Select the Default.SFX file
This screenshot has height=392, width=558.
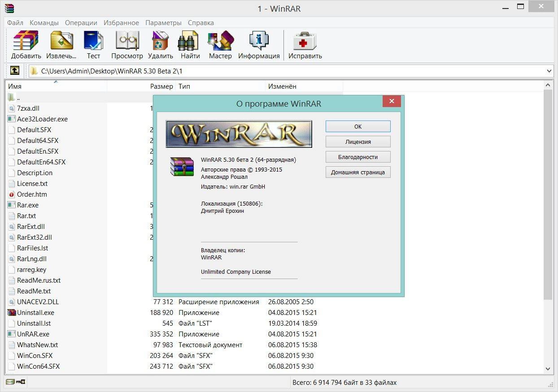tap(34, 130)
